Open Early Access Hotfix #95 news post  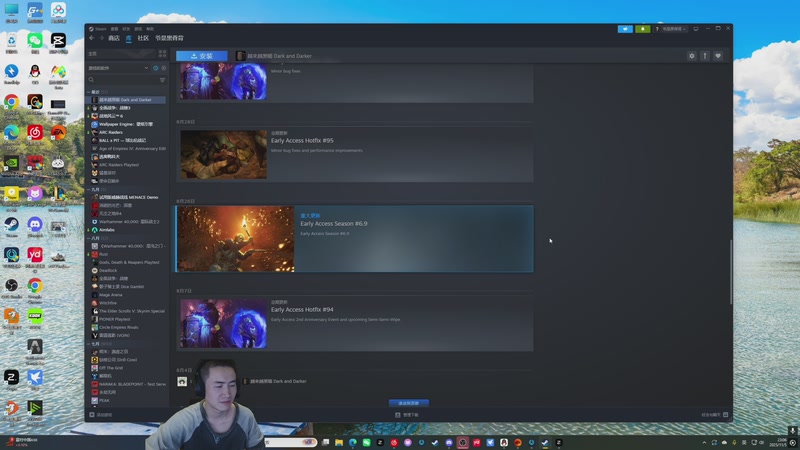[355, 154]
